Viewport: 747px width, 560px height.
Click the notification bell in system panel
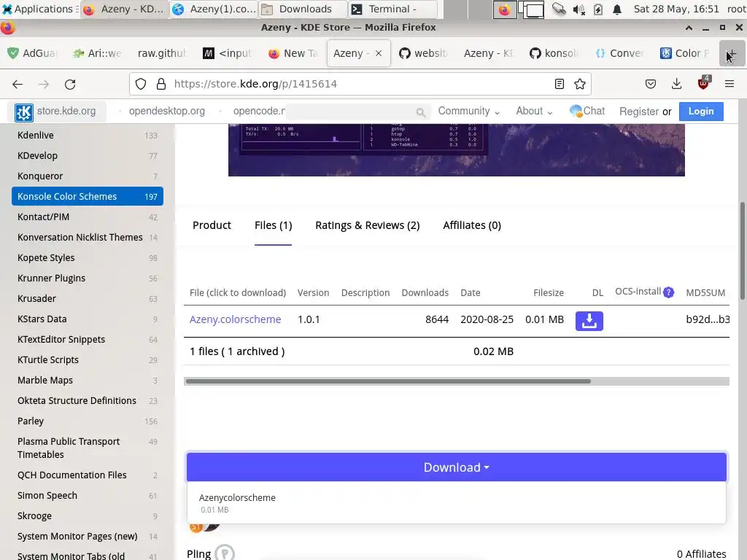pos(617,9)
